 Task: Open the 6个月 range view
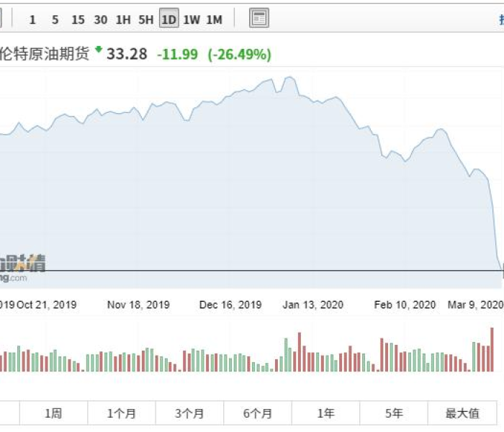click(258, 413)
